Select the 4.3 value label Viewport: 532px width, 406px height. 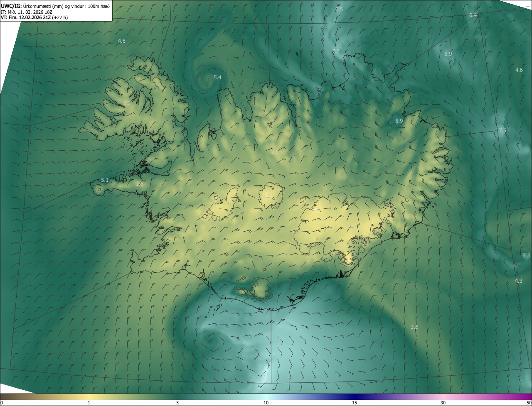[518, 281]
